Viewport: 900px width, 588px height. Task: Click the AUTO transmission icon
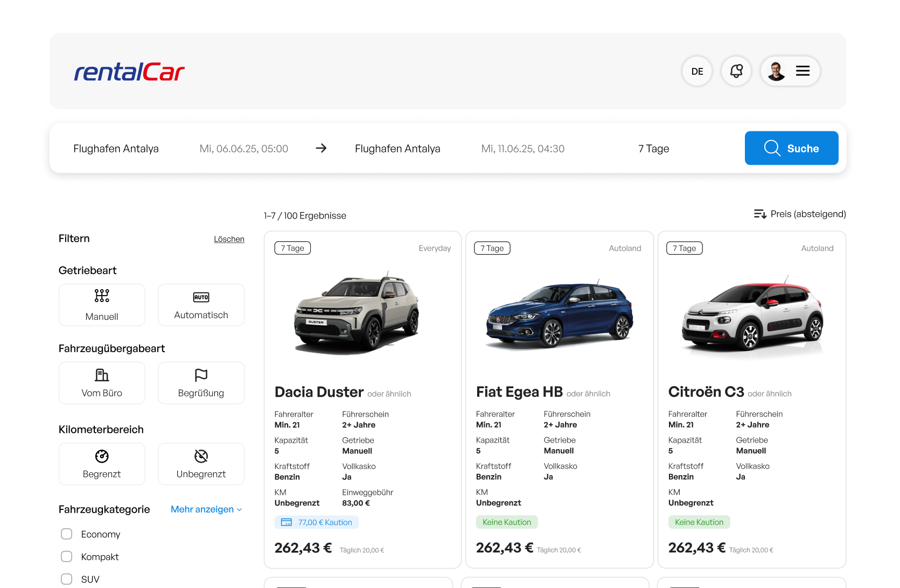[201, 297]
